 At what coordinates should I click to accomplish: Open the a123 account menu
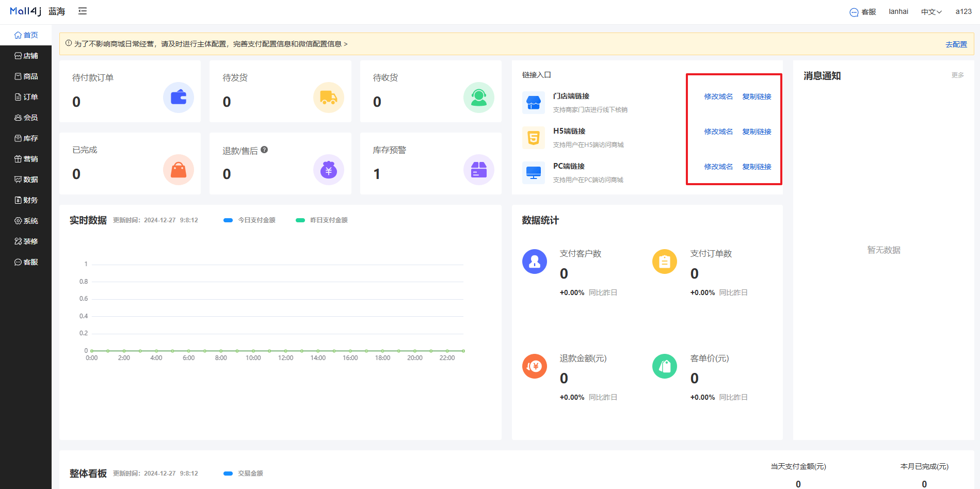963,11
